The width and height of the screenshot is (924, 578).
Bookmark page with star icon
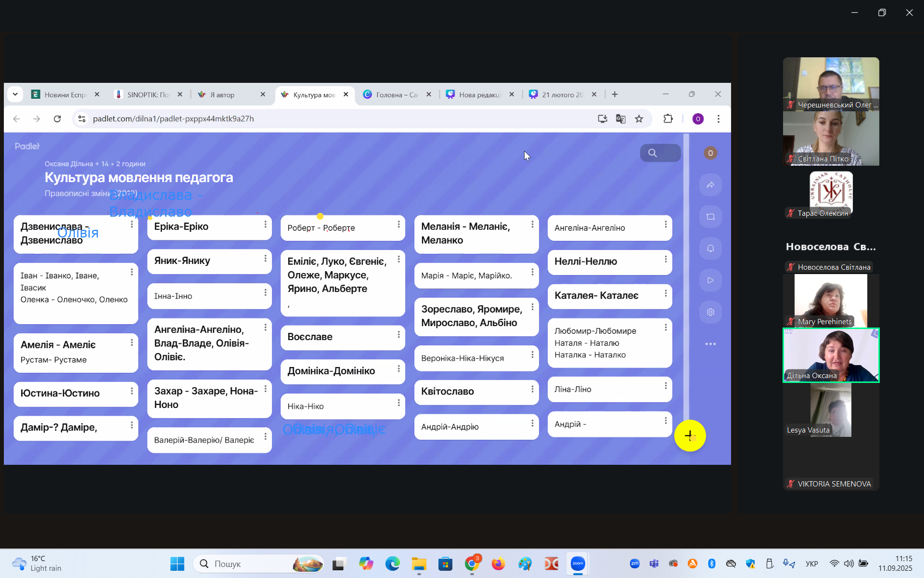point(639,119)
